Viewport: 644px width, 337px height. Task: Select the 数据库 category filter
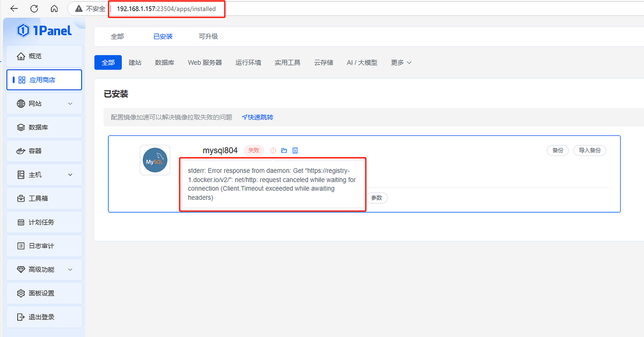(164, 62)
